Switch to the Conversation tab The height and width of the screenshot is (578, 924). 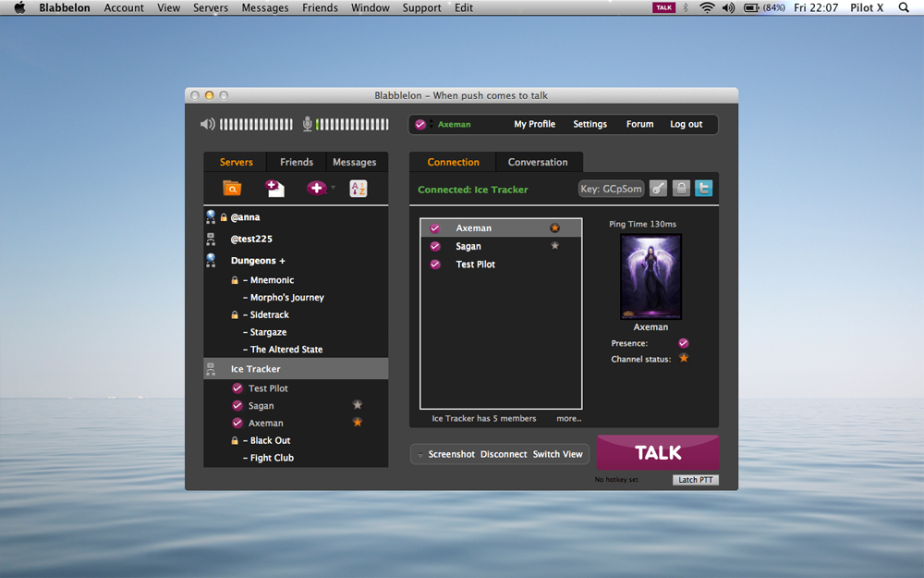(x=538, y=162)
